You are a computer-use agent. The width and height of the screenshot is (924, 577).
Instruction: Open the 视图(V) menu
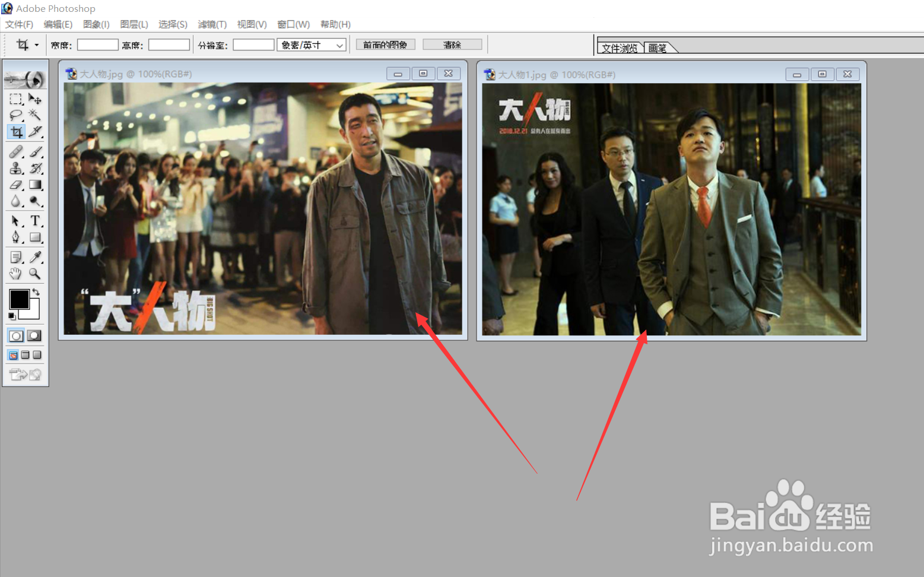[x=252, y=24]
